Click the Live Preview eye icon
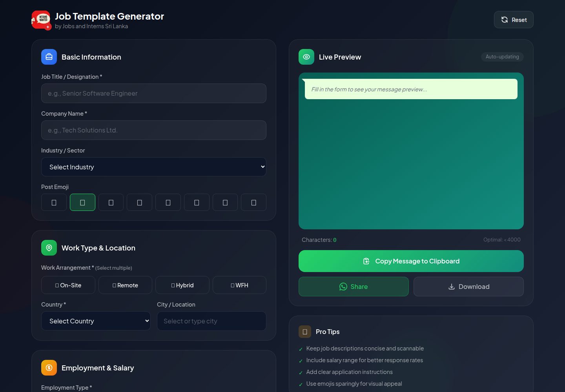The width and height of the screenshot is (565, 392). point(306,57)
